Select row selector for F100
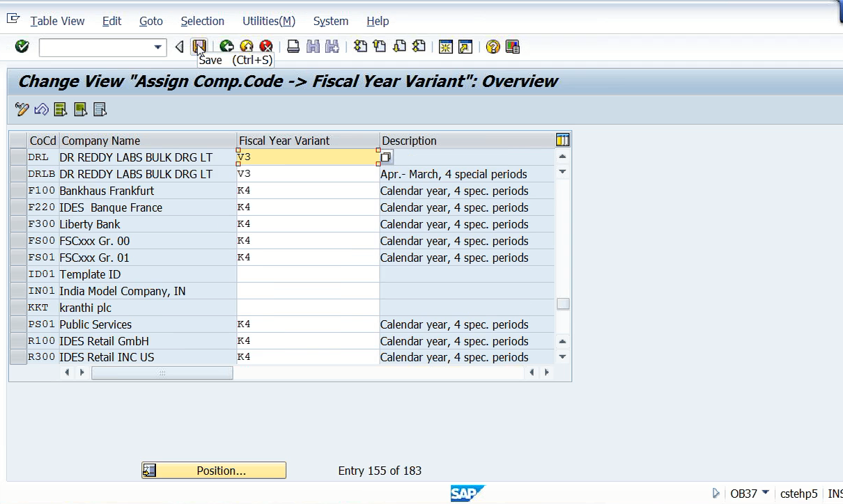The image size is (843, 504). [x=18, y=191]
